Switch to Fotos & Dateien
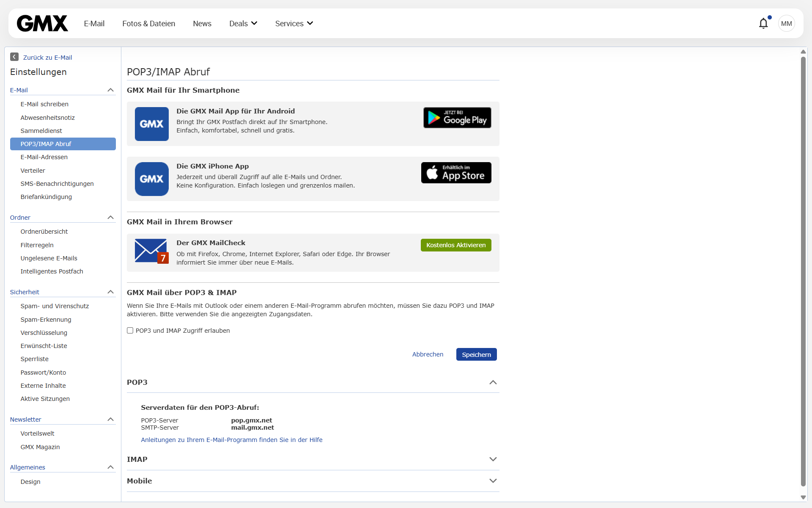This screenshot has height=508, width=812. [148, 23]
